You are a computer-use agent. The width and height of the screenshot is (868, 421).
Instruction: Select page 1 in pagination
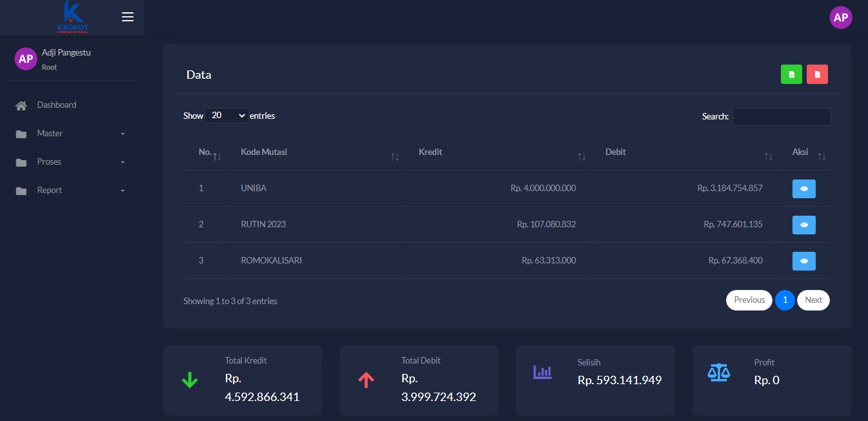pos(785,300)
